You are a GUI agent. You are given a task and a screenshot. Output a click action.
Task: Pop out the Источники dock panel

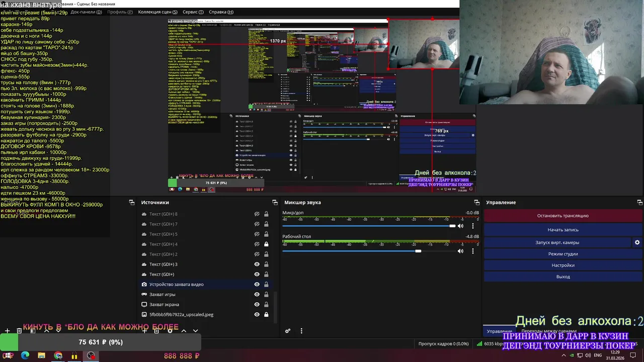coord(275,203)
